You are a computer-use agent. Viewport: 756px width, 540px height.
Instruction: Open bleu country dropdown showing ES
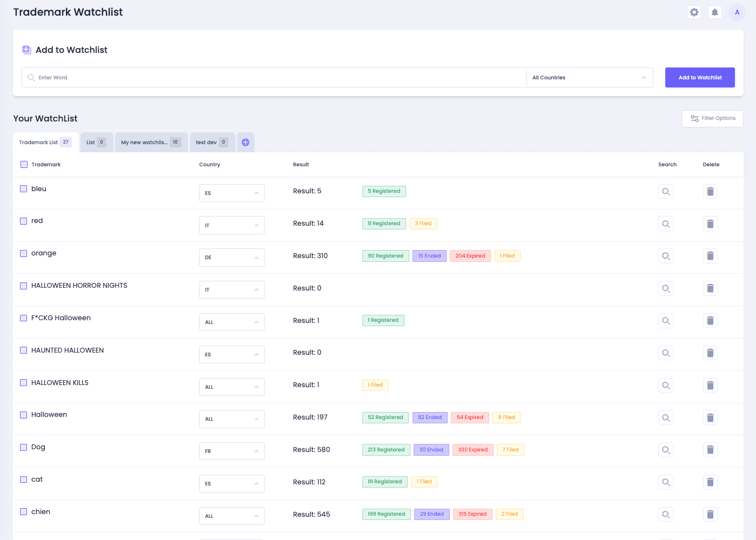point(232,193)
